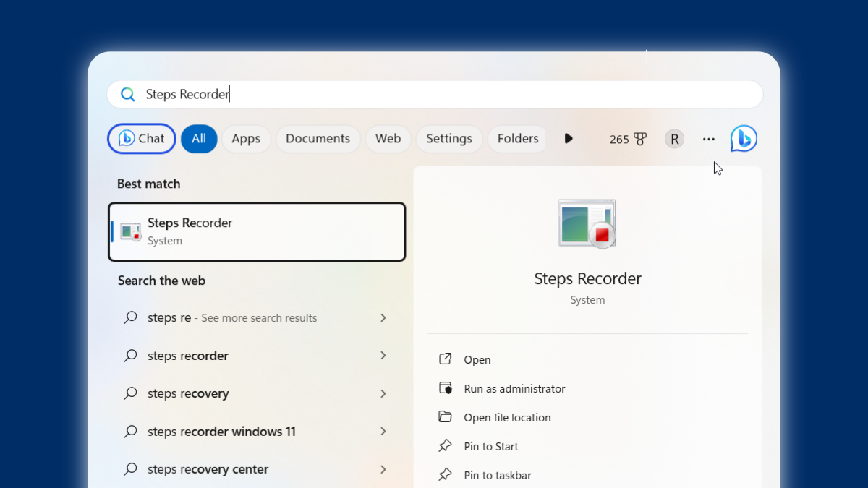This screenshot has height=488, width=868.
Task: Expand the 'steps recovery' suggestion chevron
Action: click(x=383, y=393)
